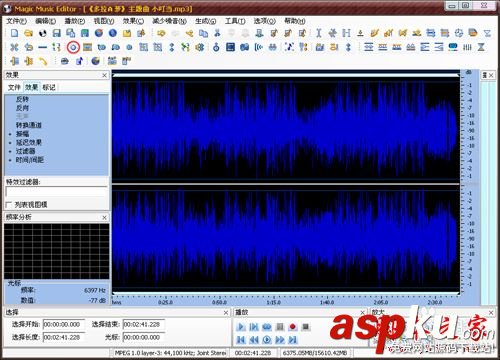The image size is (500, 360).
Task: Click the four vertical bars icon in the second toolbar row
Action: pos(467,47)
